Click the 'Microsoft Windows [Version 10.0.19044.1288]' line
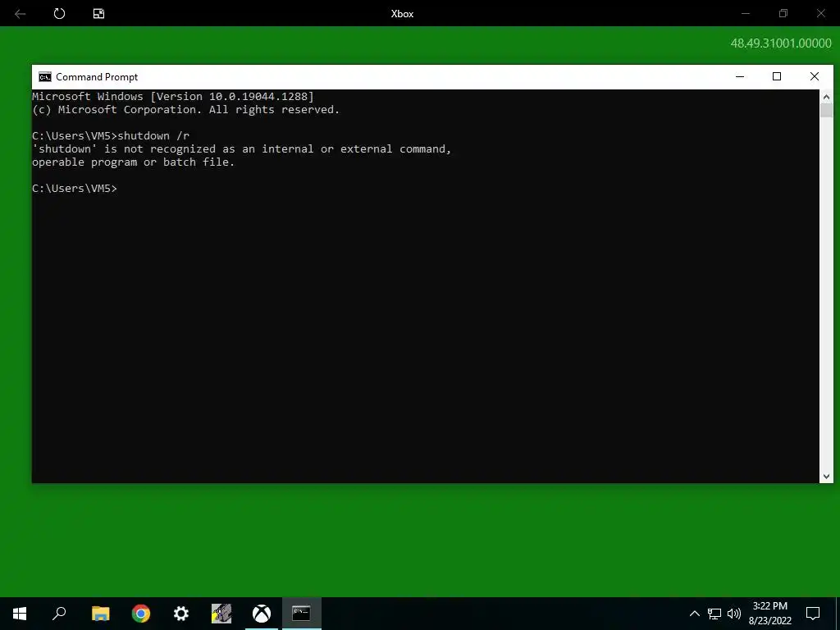The image size is (840, 630). click(173, 97)
